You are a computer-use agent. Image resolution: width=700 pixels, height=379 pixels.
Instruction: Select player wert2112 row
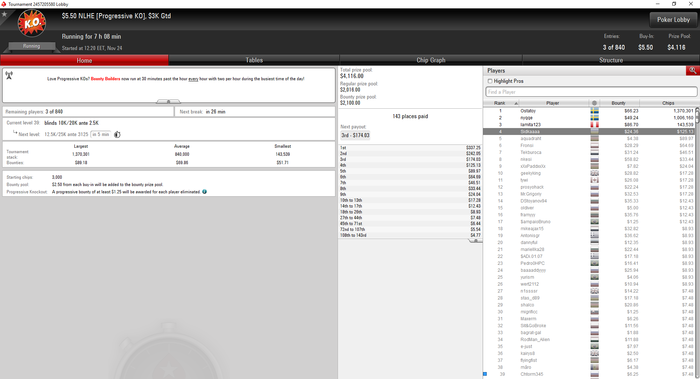[589, 284]
